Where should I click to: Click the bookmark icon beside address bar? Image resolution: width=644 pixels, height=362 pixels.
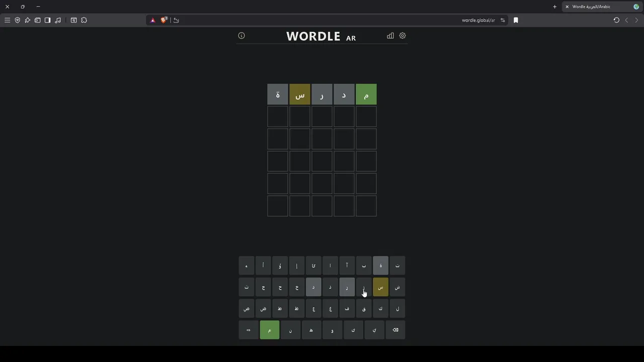click(x=516, y=20)
